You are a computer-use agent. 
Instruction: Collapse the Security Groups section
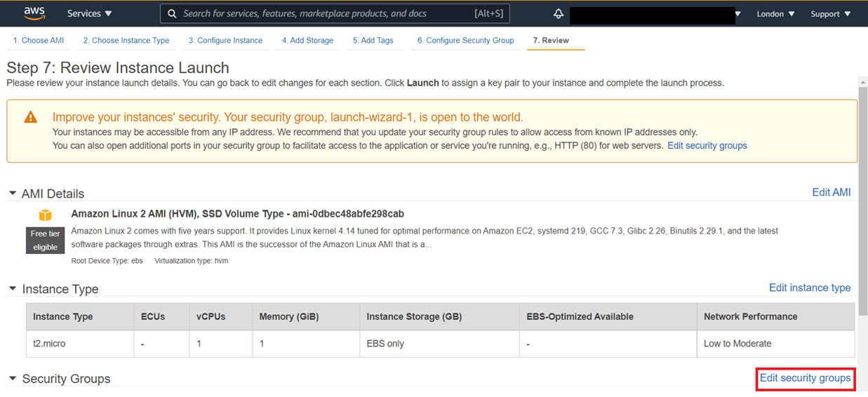(12, 379)
